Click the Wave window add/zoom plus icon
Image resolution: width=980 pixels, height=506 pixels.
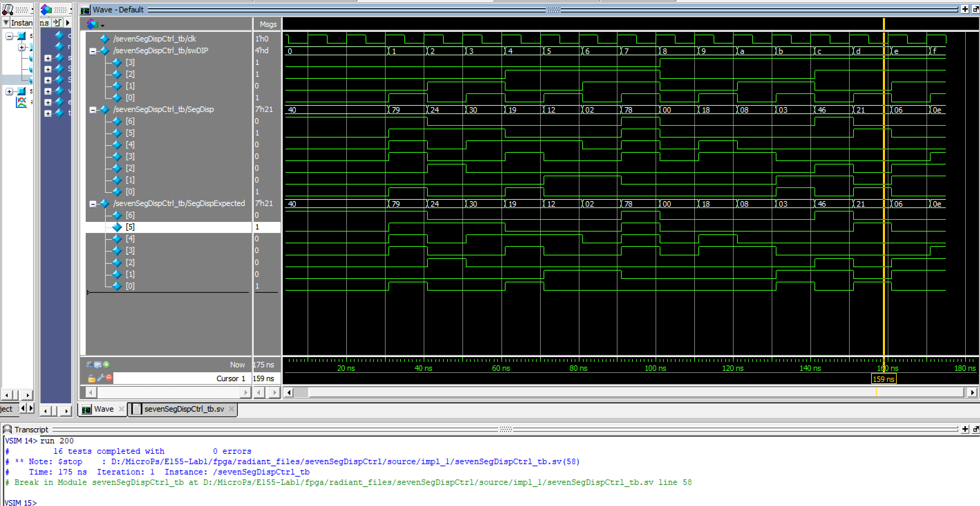(x=964, y=9)
